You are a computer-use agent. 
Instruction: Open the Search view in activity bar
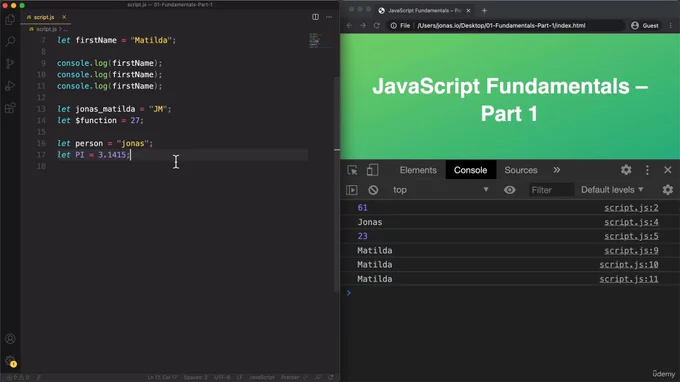point(10,42)
